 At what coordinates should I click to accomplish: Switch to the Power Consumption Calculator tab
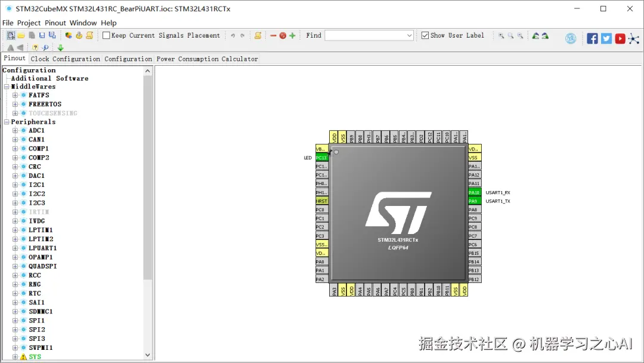coord(208,59)
